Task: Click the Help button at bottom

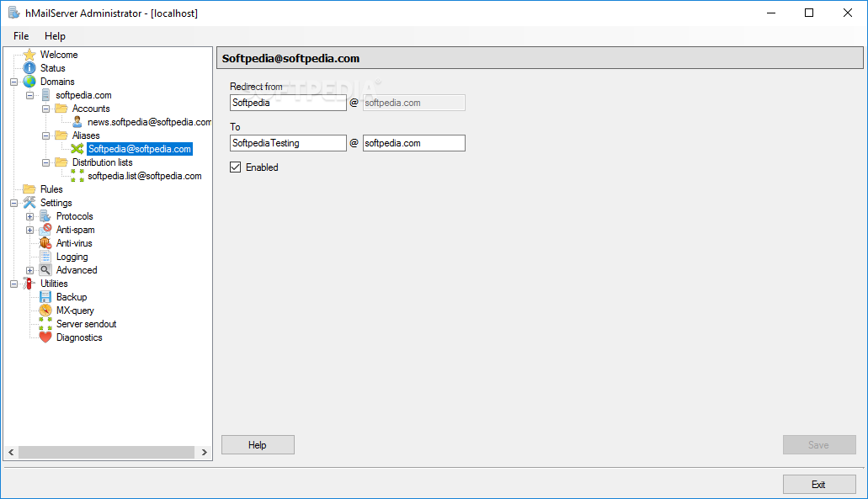Action: click(258, 445)
